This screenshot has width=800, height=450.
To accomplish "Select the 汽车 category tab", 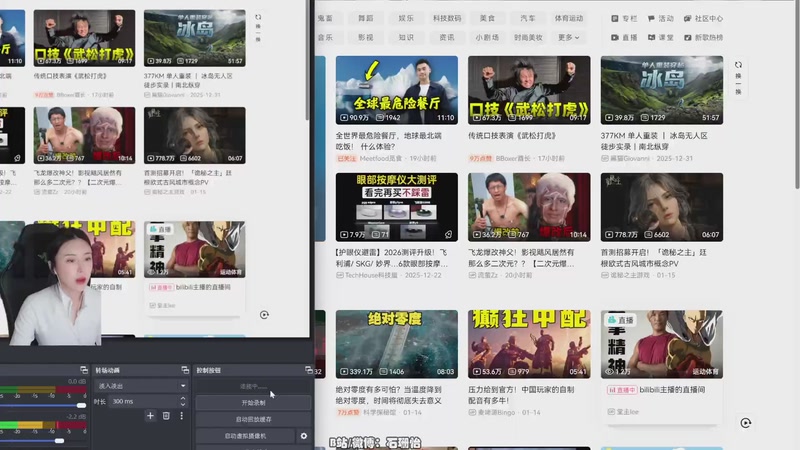I will tap(528, 18).
